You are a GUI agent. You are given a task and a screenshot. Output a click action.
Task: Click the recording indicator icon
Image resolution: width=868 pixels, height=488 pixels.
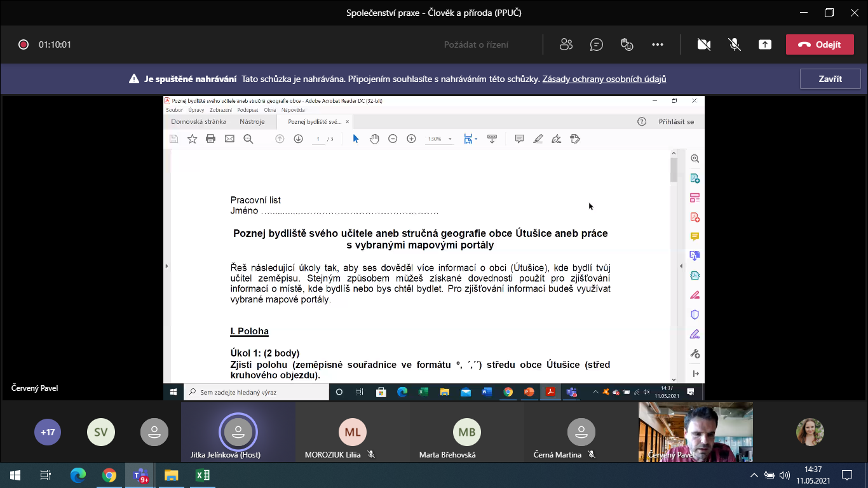24,44
